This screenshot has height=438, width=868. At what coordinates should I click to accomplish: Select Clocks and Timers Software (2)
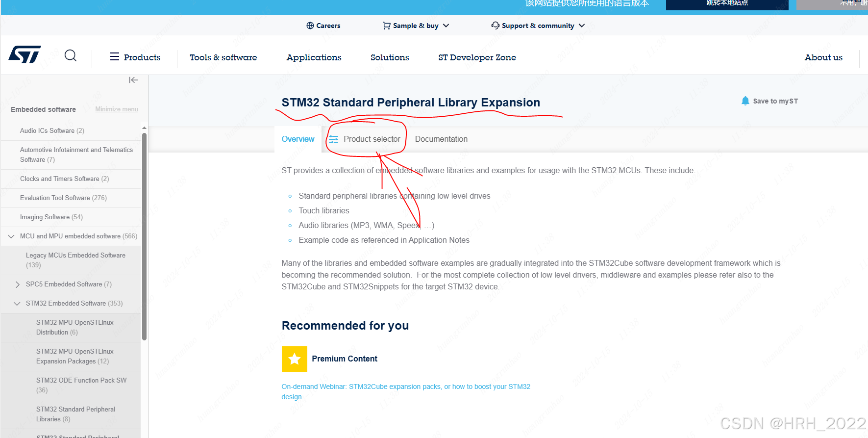64,179
